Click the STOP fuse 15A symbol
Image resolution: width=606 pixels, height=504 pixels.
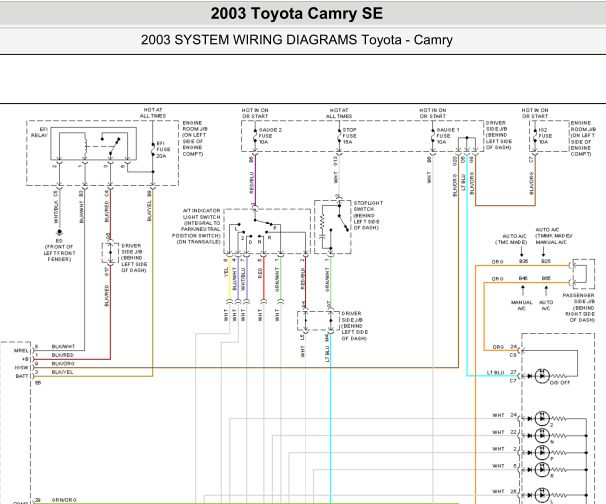coord(339,136)
